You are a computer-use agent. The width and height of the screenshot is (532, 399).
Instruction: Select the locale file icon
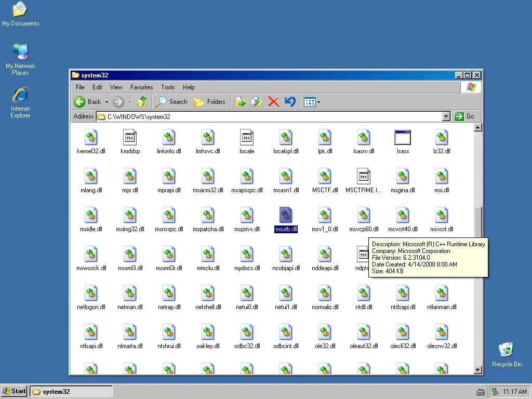pyautogui.click(x=247, y=137)
